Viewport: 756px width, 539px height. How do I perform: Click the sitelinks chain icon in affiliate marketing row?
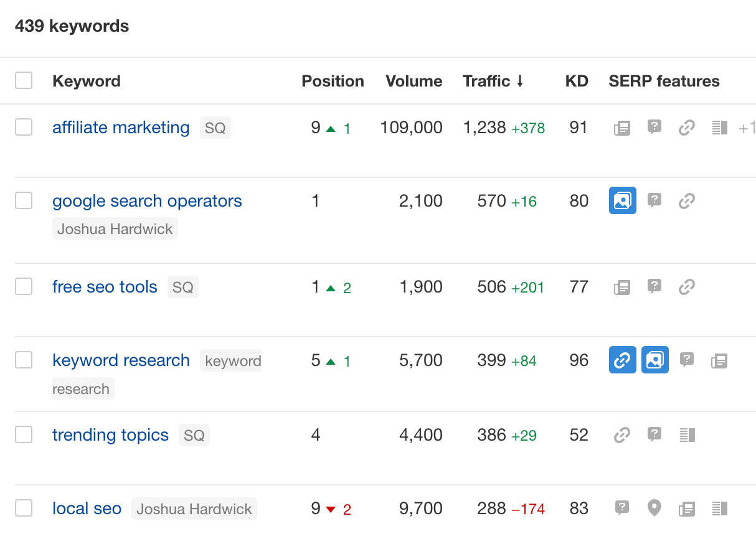(x=687, y=128)
